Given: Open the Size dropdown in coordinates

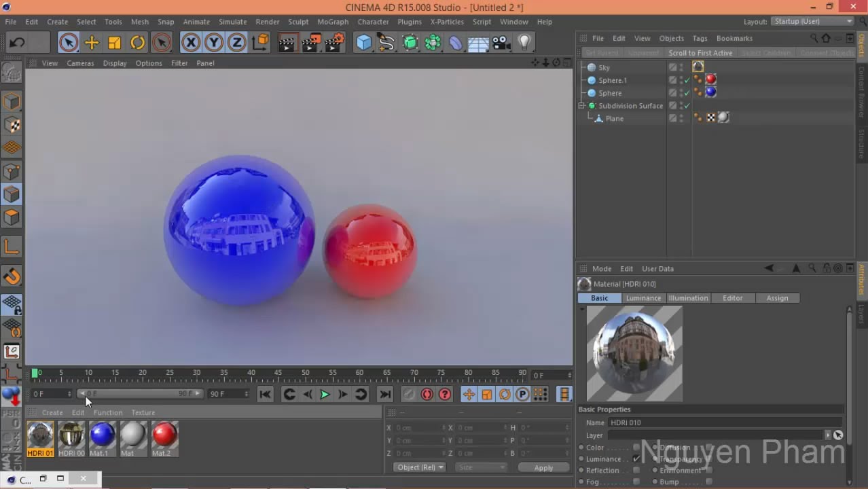Looking at the screenshot, I should click(x=481, y=467).
